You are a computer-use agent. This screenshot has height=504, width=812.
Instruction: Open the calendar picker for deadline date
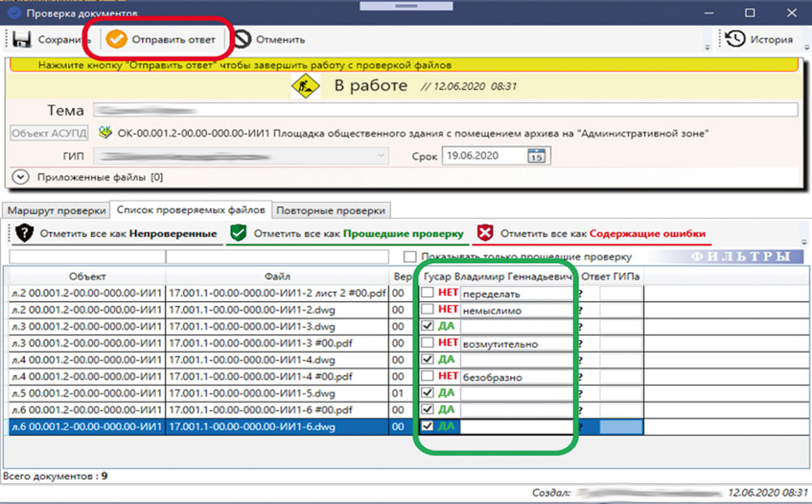[x=536, y=156]
